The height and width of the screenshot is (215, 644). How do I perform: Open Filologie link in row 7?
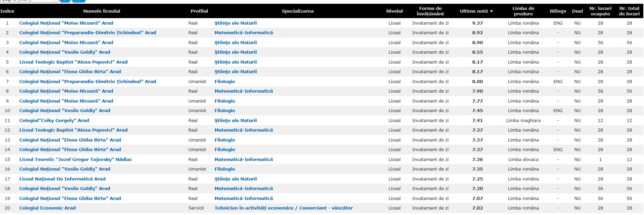click(225, 81)
